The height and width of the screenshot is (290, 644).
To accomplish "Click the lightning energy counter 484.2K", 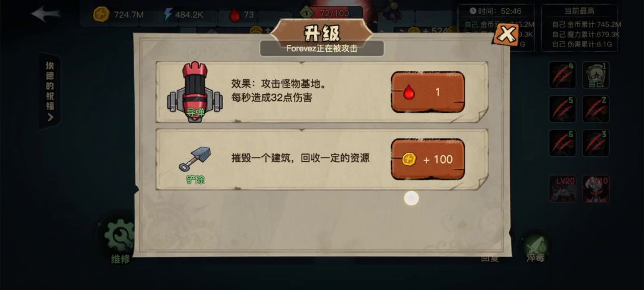I will 184,15.
